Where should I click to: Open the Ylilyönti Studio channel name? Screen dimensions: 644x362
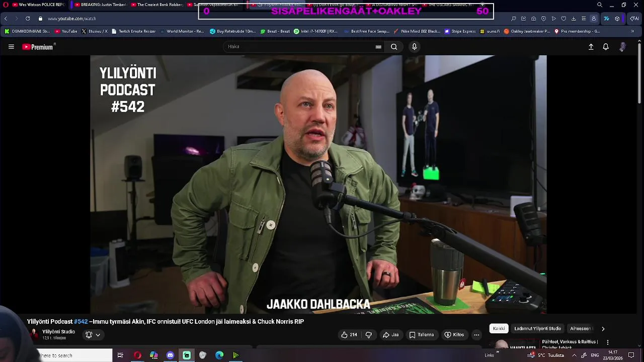pos(58,332)
